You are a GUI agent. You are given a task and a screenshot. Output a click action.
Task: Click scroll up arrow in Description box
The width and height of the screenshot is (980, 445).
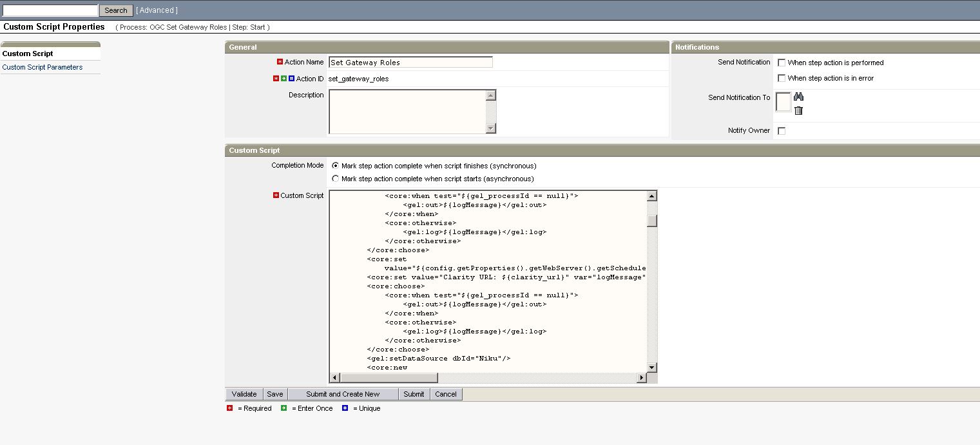click(x=491, y=95)
